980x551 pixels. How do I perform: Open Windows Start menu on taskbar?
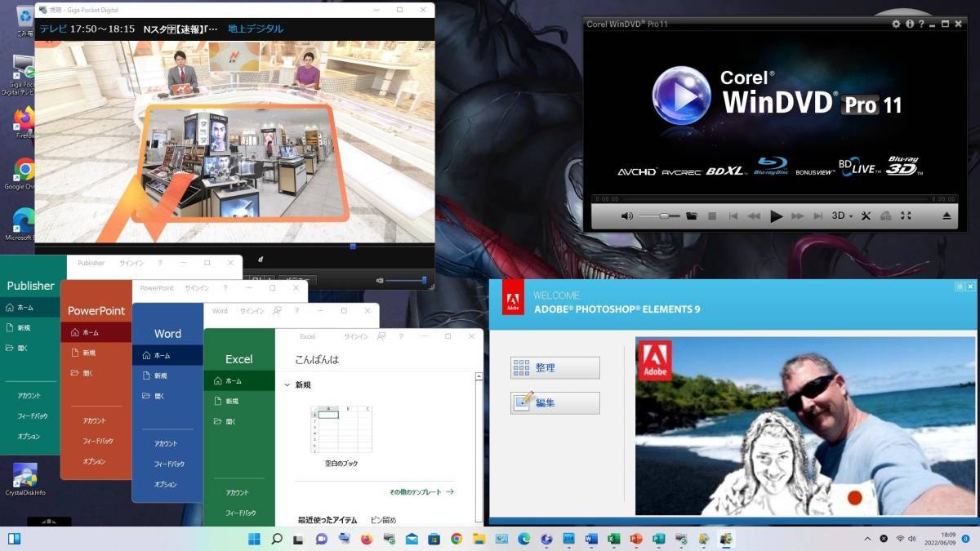click(x=253, y=539)
